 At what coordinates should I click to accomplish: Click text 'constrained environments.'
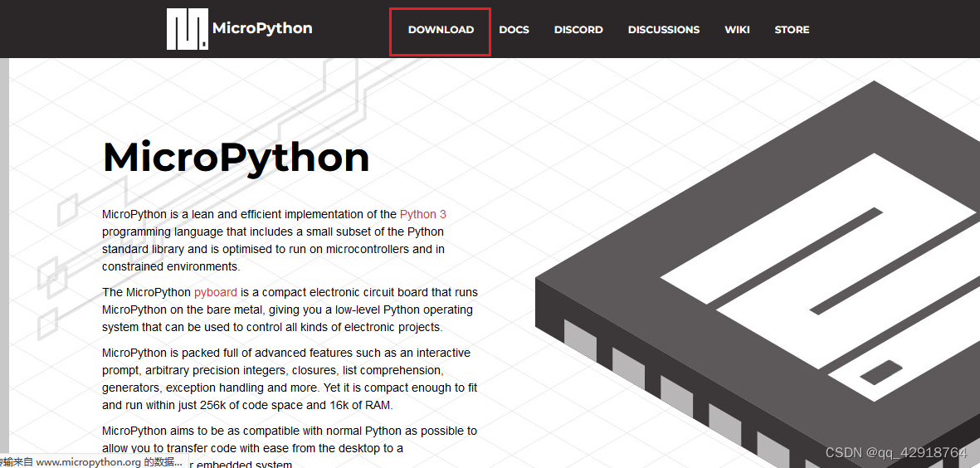coord(171,267)
